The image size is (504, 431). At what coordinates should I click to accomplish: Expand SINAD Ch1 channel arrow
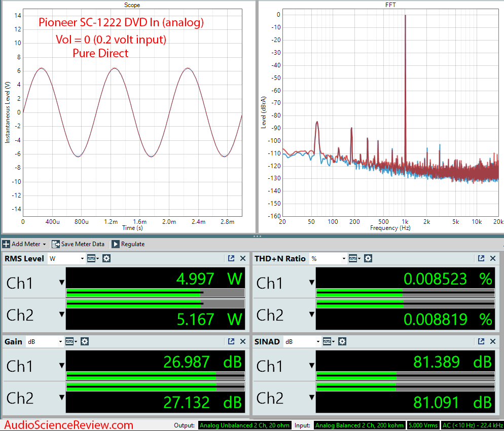[311, 366]
